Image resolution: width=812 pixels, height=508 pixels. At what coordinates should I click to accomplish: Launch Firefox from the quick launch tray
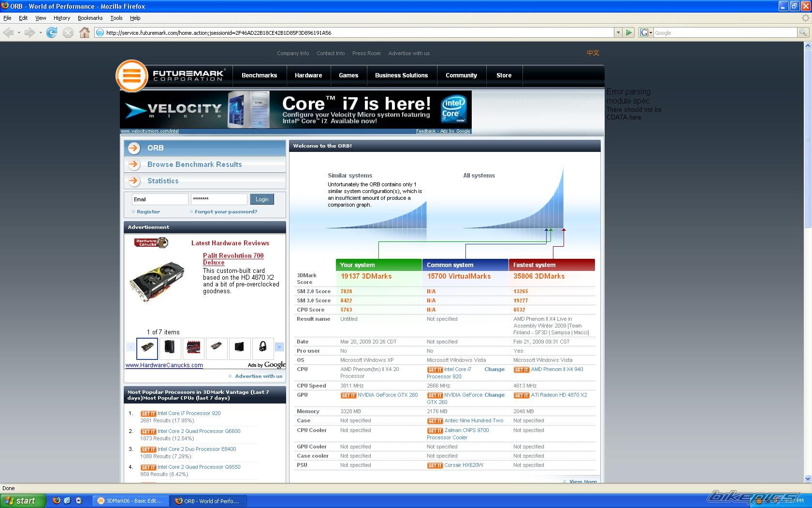click(57, 501)
